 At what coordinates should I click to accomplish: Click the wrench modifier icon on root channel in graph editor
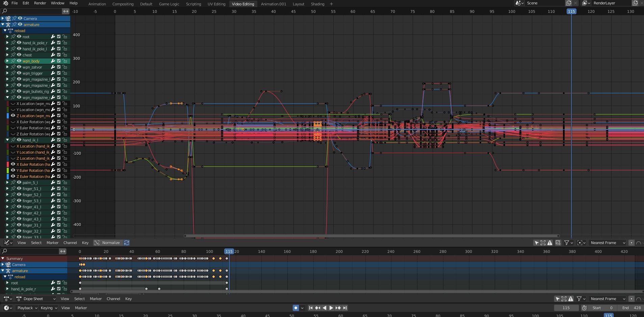tap(53, 37)
